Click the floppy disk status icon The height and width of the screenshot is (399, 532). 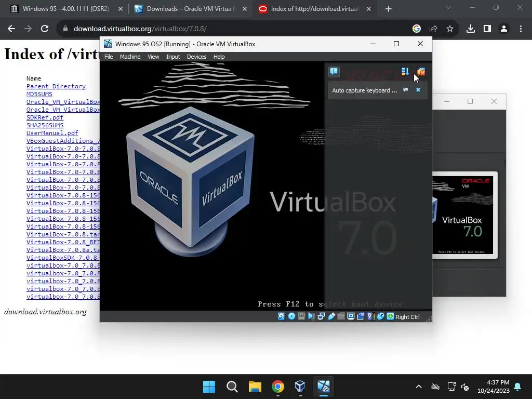tap(301, 316)
